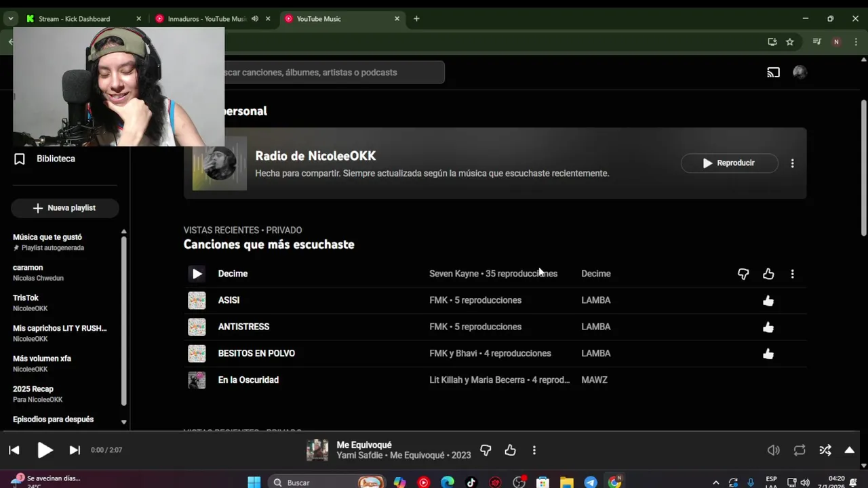Image resolution: width=868 pixels, height=488 pixels.
Task: Open a new browser tab
Action: click(416, 19)
